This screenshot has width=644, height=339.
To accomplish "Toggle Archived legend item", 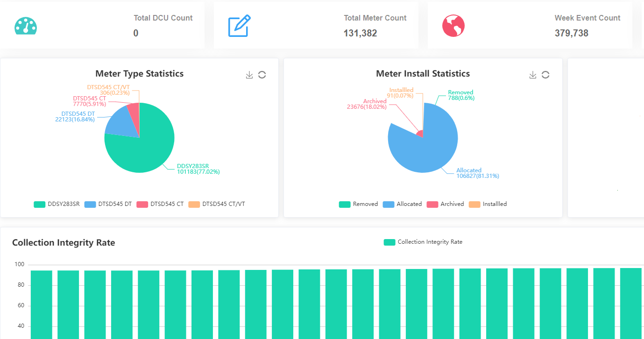I will (446, 204).
